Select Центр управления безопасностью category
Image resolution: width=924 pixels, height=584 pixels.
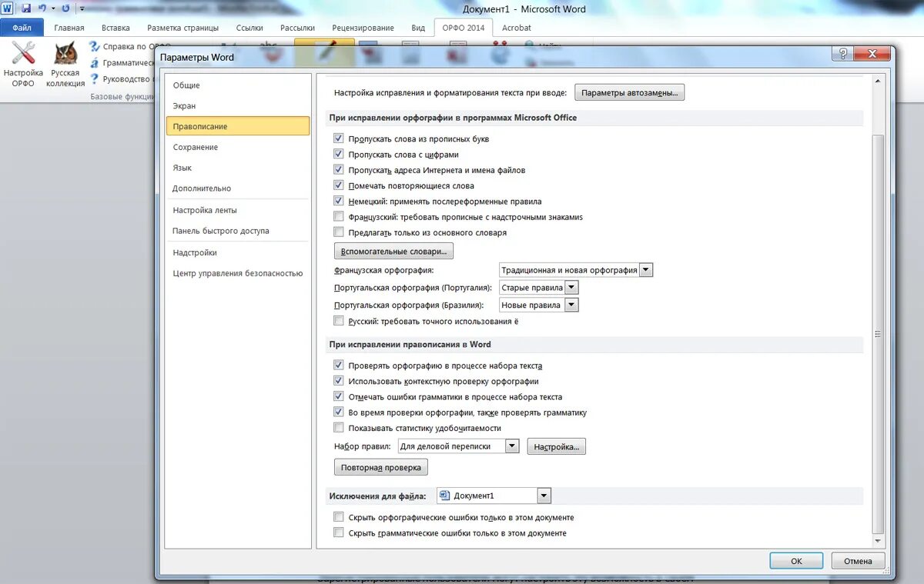pos(238,273)
